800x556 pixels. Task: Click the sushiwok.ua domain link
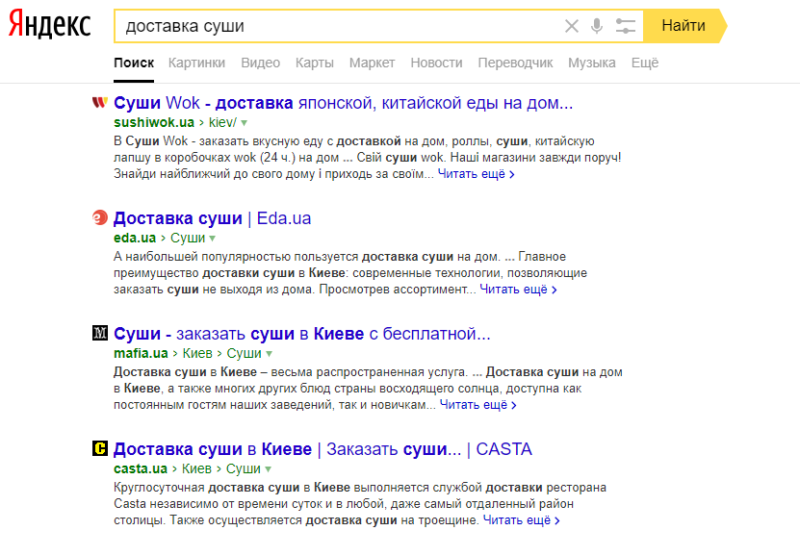click(154, 122)
